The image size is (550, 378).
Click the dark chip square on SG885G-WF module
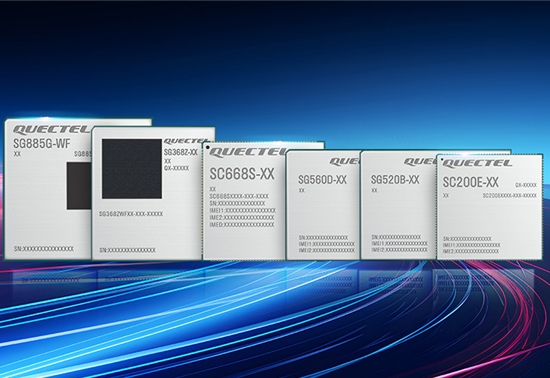pyautogui.click(x=79, y=186)
